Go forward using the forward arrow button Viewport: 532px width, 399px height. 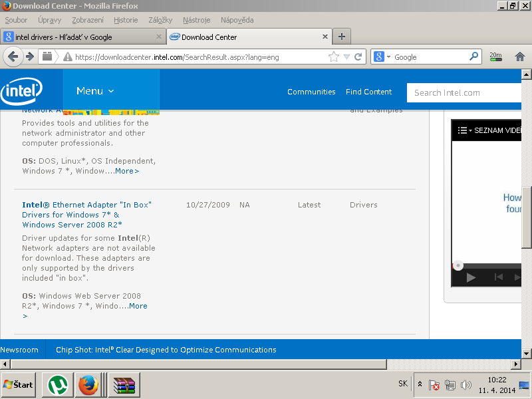(30, 57)
